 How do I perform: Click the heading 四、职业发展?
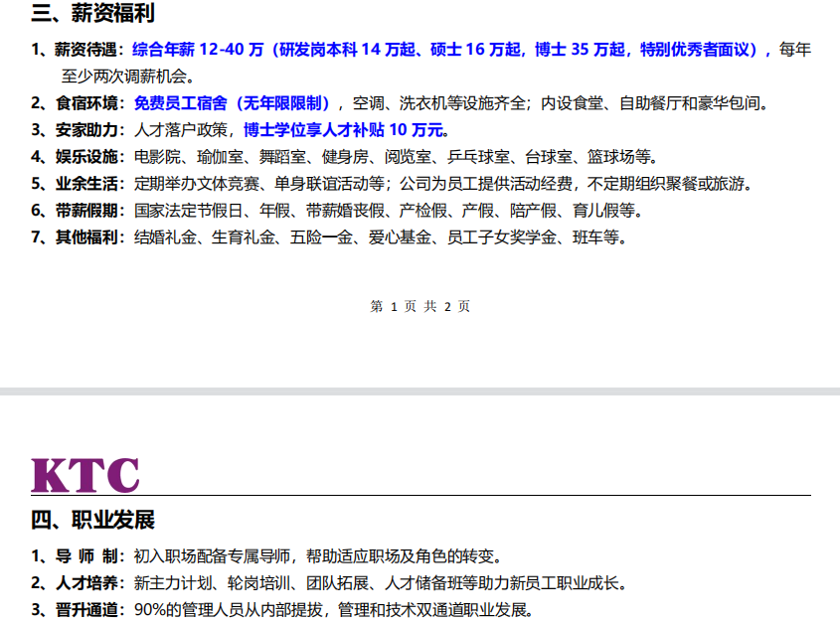(92, 521)
